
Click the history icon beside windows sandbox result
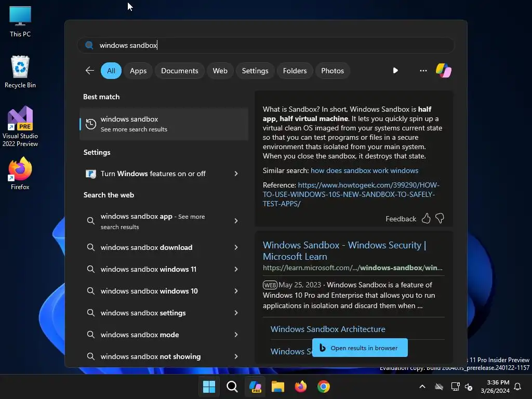90,124
